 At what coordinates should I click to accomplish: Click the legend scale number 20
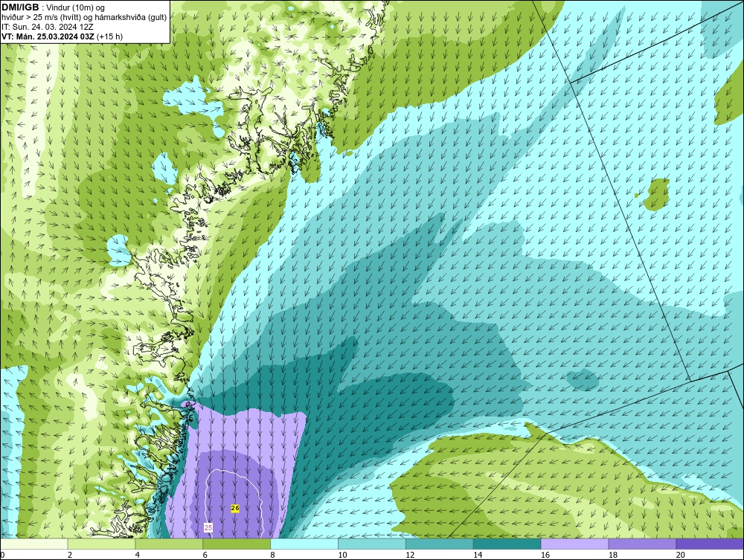(681, 555)
